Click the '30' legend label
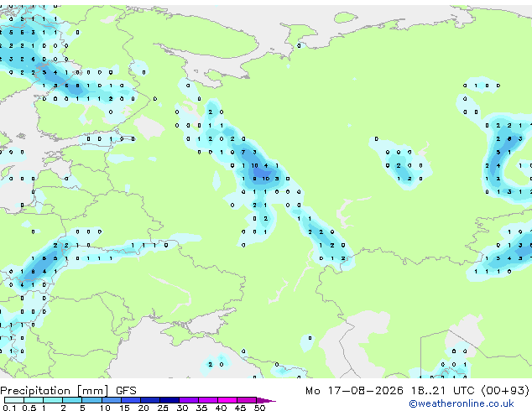Viewport: 532px width, 411px height. 182,408
